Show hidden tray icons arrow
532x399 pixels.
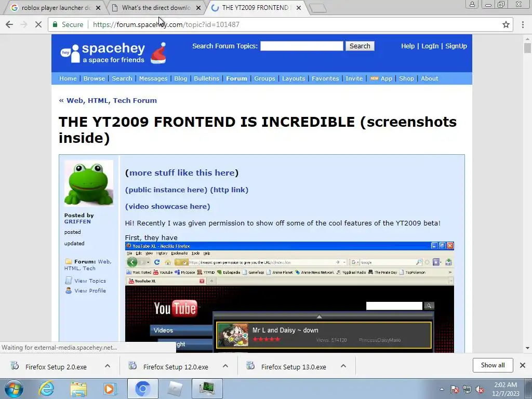pos(442,389)
